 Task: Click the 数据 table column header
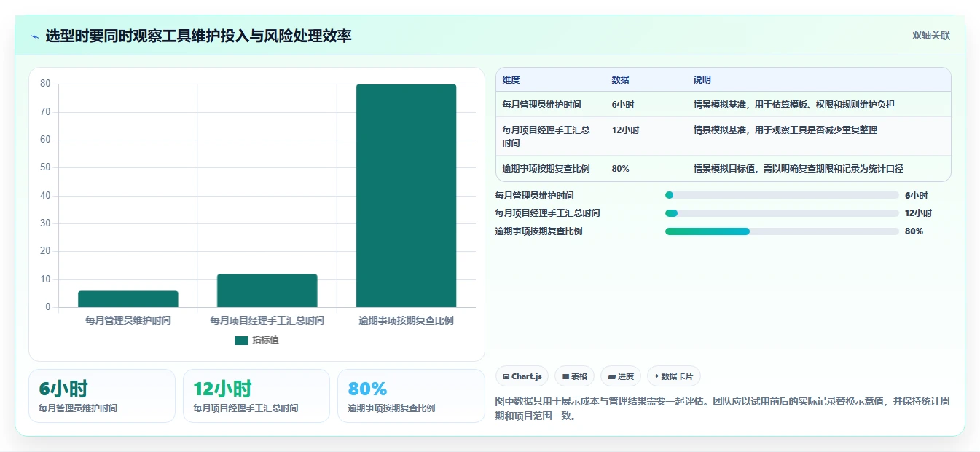coord(621,80)
